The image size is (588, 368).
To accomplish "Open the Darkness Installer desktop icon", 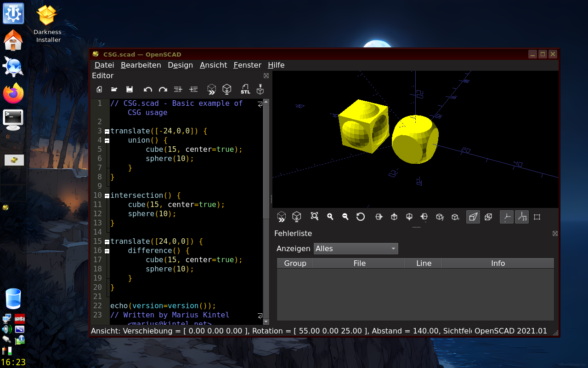I will [x=48, y=24].
